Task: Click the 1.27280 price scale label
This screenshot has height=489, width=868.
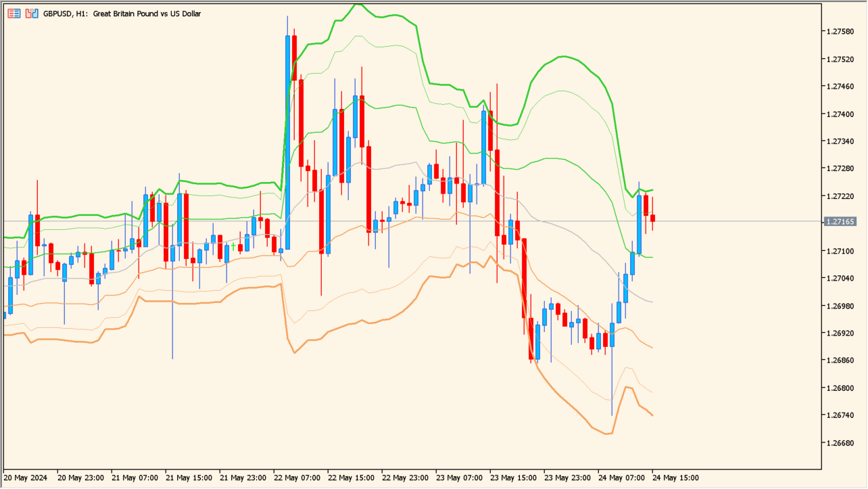Action: tap(841, 168)
